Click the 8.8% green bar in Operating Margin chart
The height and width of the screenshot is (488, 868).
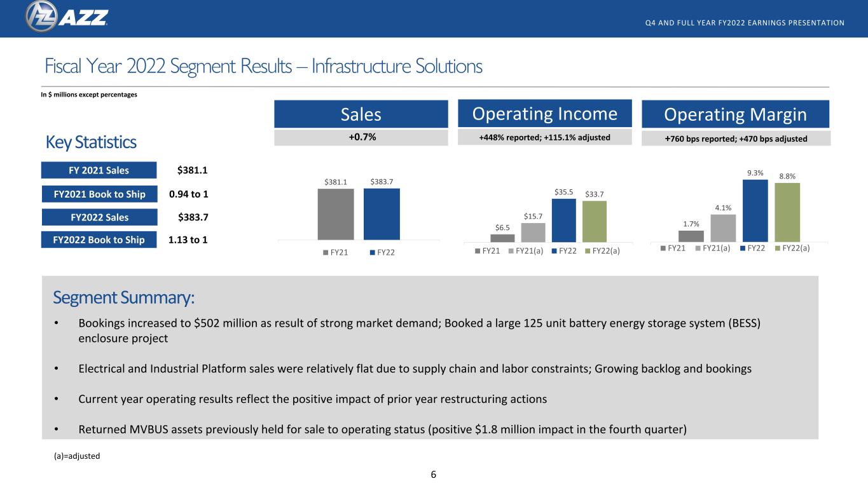coord(787,212)
